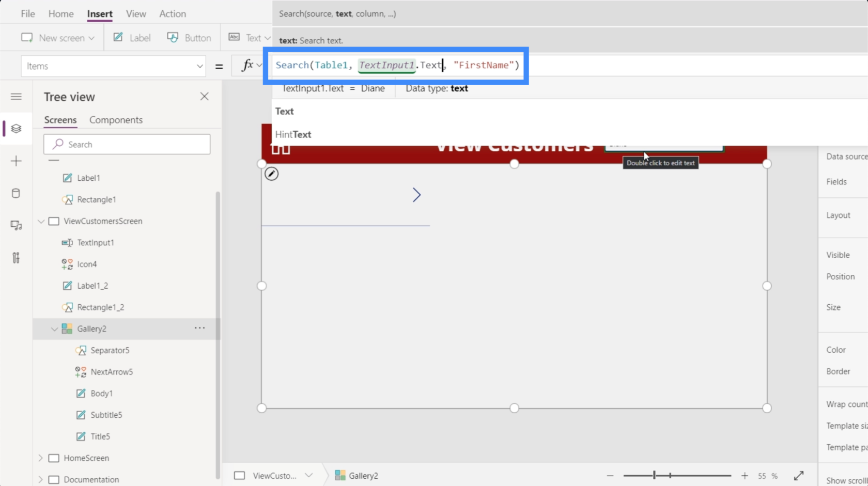This screenshot has height=486, width=868.
Task: Click the Visible property
Action: 838,255
